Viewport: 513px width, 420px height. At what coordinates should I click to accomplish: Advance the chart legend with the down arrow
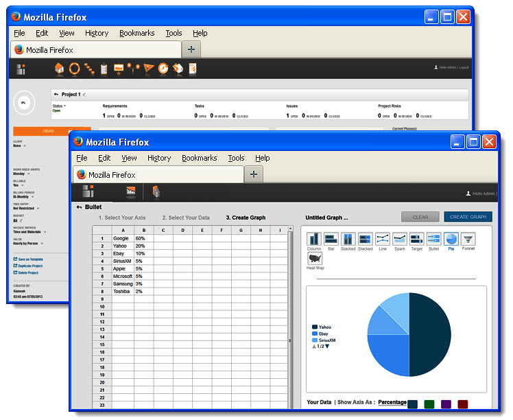pos(327,347)
